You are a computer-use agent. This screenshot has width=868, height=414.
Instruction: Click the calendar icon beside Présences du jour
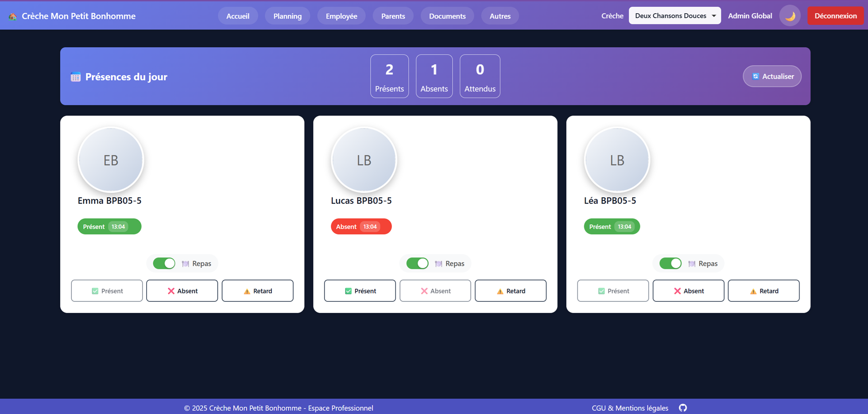point(76,77)
